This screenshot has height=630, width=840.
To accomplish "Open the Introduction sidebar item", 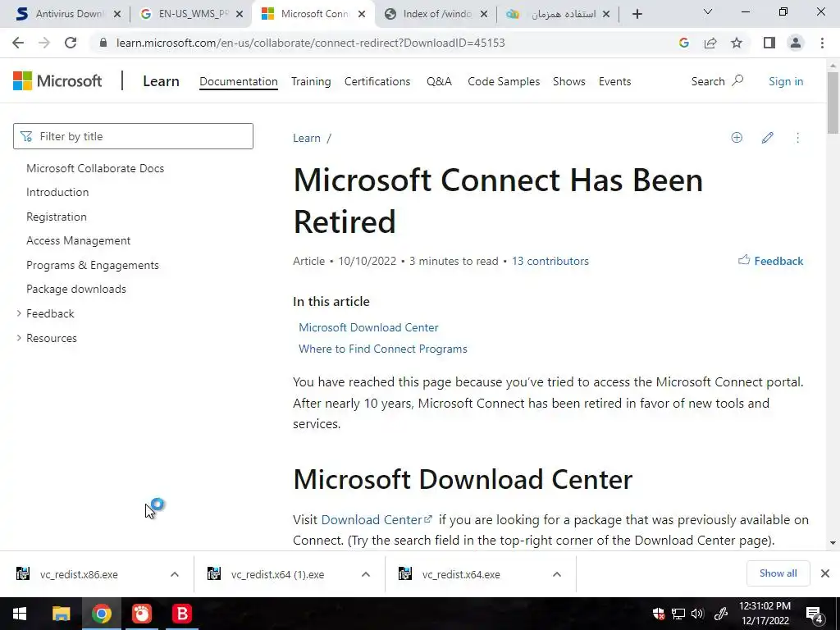I will tap(57, 192).
